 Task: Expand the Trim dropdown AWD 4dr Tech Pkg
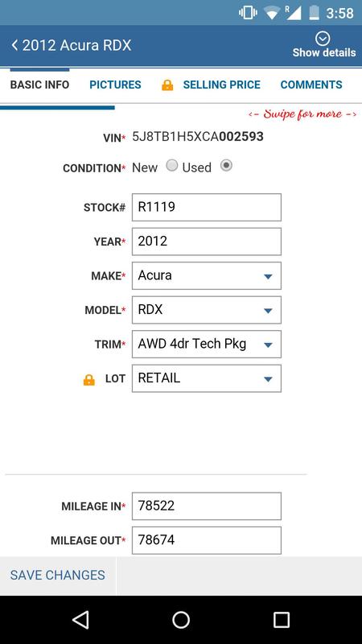coord(207,345)
